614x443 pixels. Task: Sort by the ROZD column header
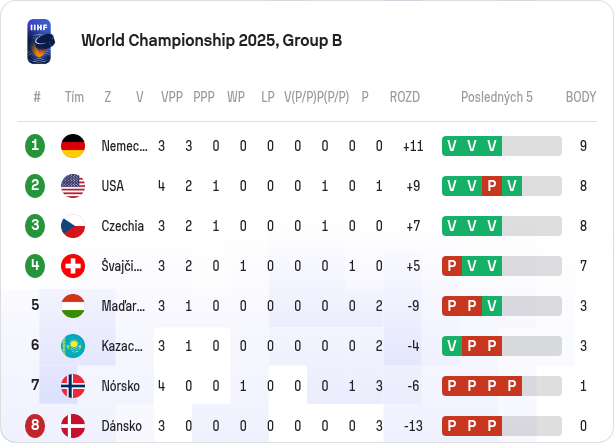tap(405, 97)
